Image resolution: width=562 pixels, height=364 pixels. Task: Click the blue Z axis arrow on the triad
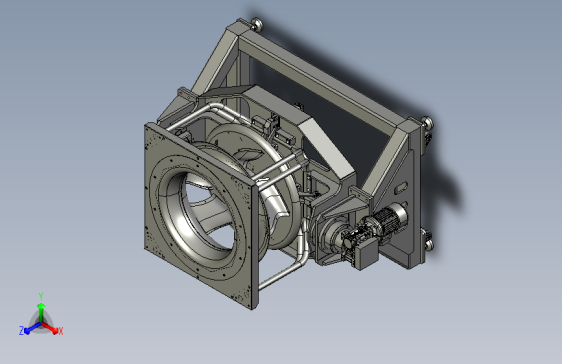click(x=32, y=328)
